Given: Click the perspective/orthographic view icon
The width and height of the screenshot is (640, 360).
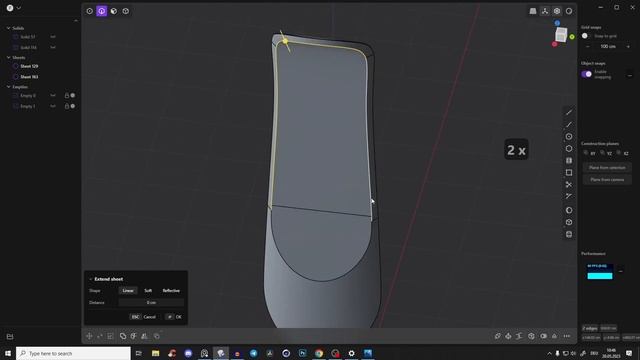Looking at the screenshot, I should (533, 11).
